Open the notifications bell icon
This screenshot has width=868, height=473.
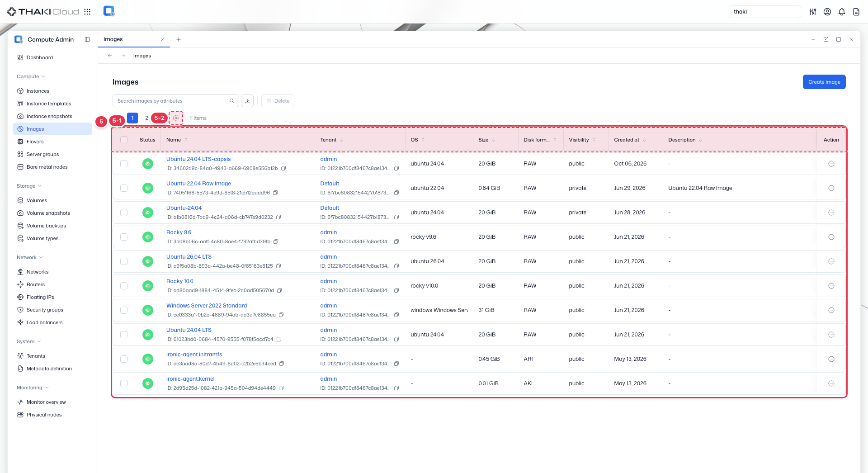[x=842, y=12]
